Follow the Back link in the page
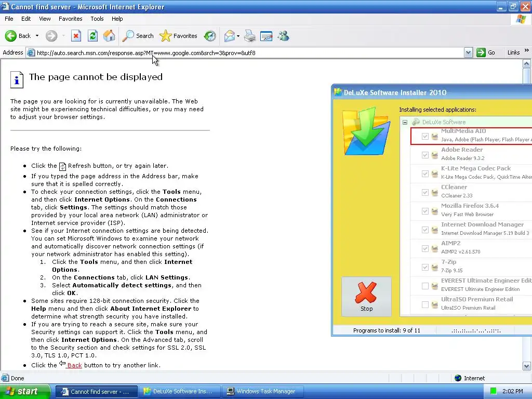532x399 pixels. coord(74,365)
